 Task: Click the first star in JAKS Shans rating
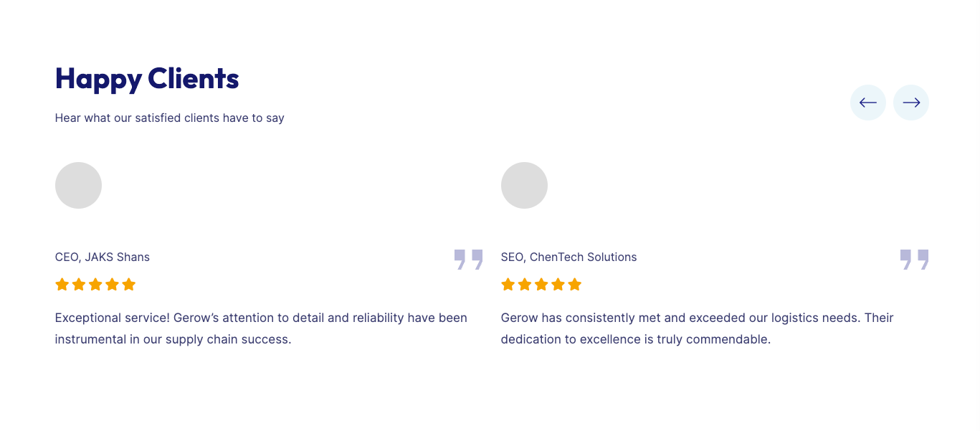[x=62, y=285]
